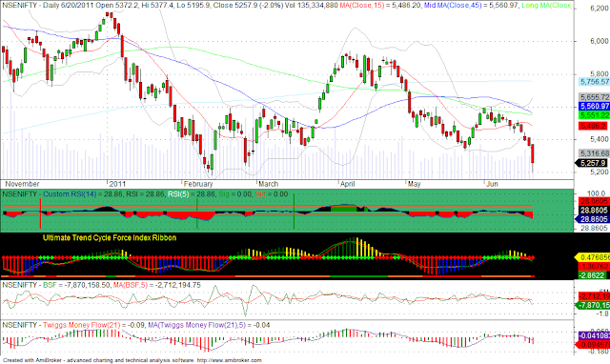Click the red Sig = 0.00 legend

[x=272, y=194]
